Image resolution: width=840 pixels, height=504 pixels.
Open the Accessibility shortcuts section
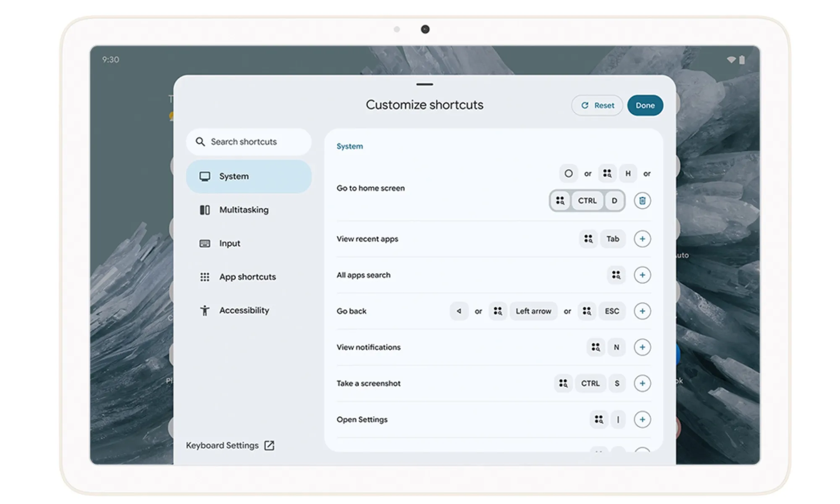pos(244,310)
